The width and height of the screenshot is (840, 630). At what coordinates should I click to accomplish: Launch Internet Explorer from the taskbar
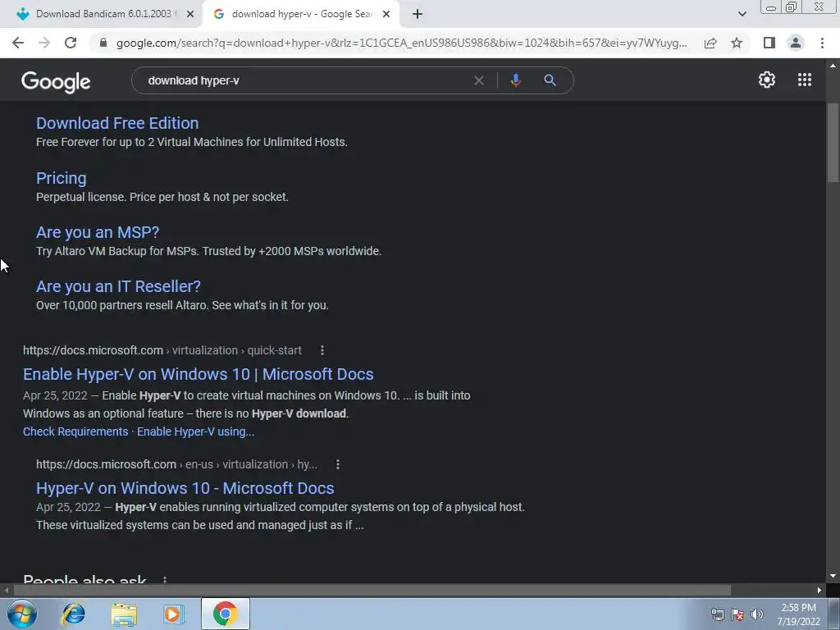pyautogui.click(x=73, y=614)
